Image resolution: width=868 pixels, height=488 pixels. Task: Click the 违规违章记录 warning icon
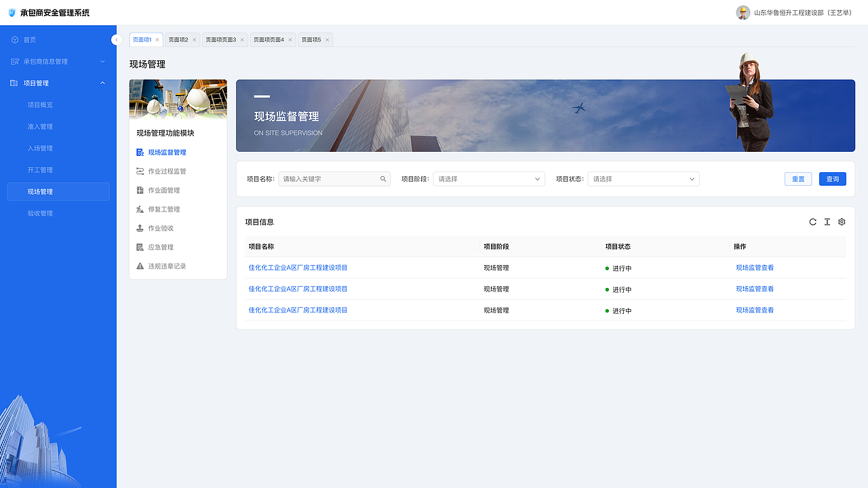140,266
